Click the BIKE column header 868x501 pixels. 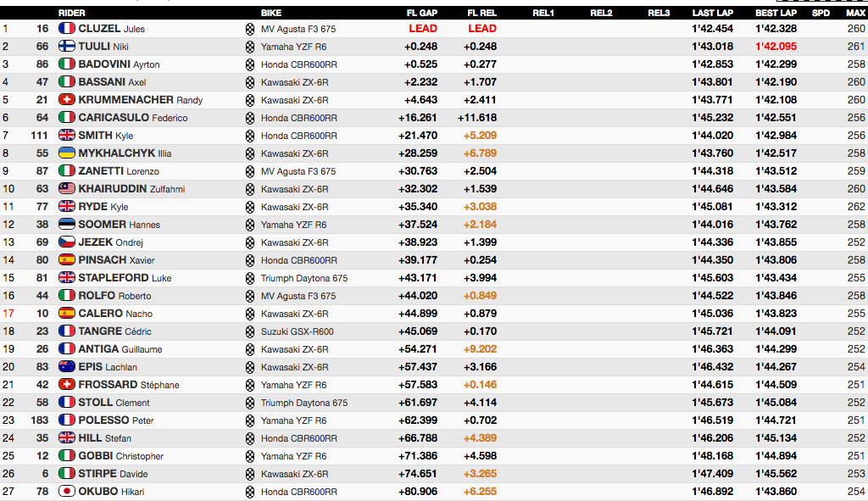(271, 12)
